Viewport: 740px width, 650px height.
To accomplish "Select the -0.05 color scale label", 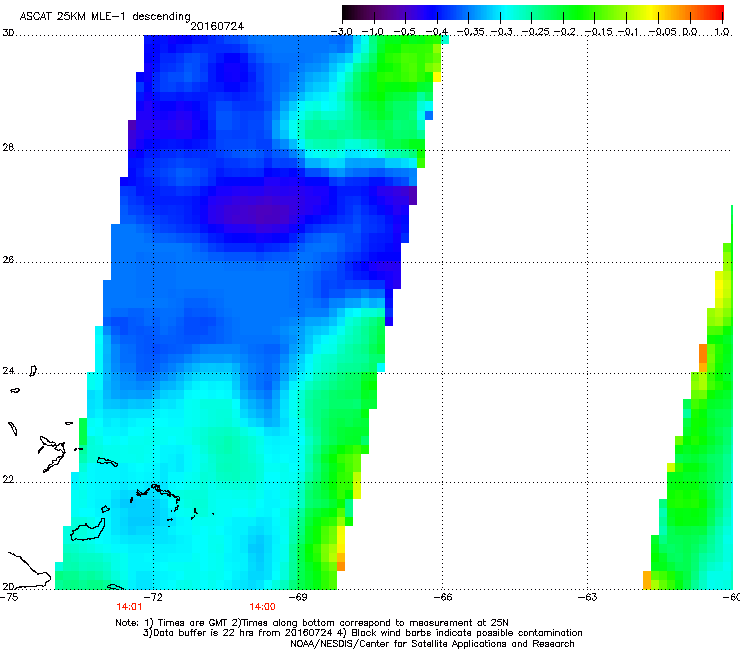I will 663,32.
